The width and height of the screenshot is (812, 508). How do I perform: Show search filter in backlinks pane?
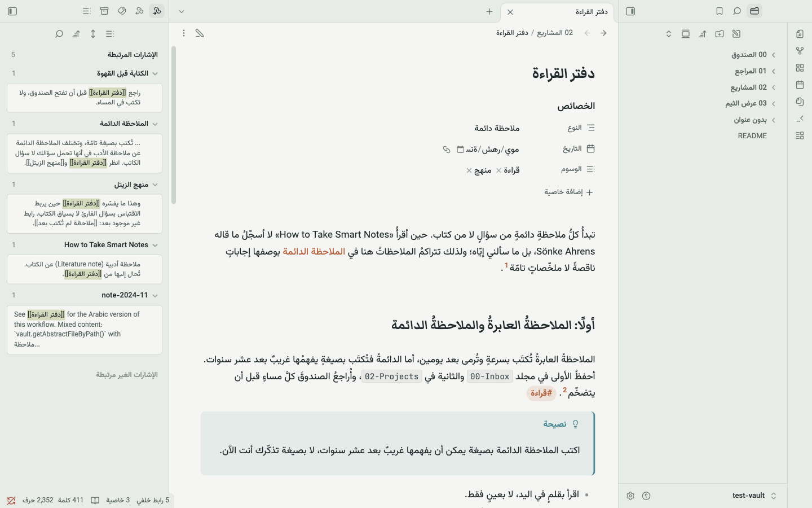tap(59, 34)
